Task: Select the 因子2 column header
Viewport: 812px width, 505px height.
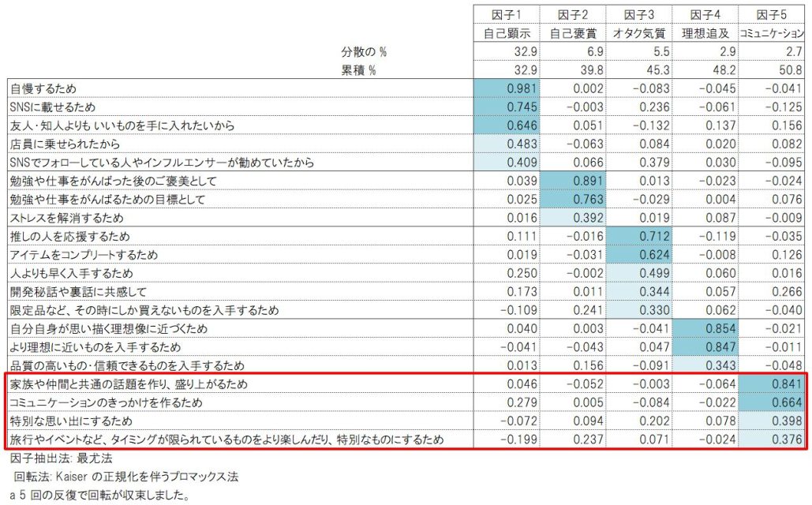Action: tap(573, 14)
